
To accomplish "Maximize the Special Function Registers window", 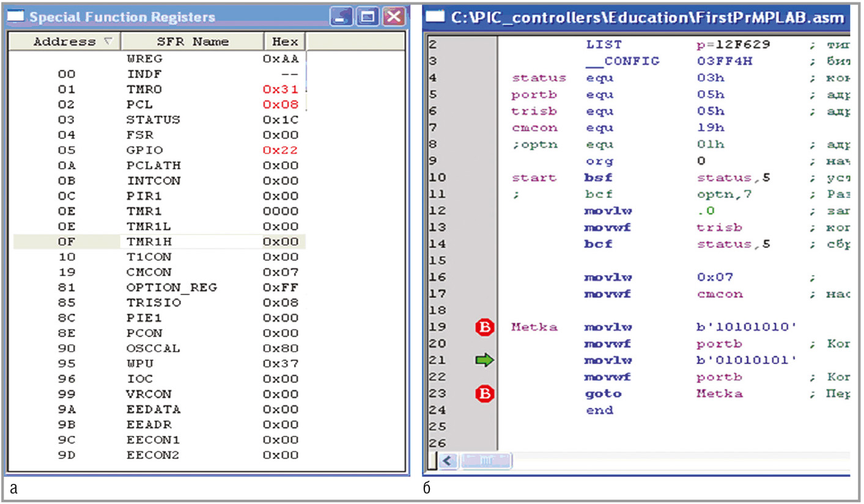I will (368, 16).
